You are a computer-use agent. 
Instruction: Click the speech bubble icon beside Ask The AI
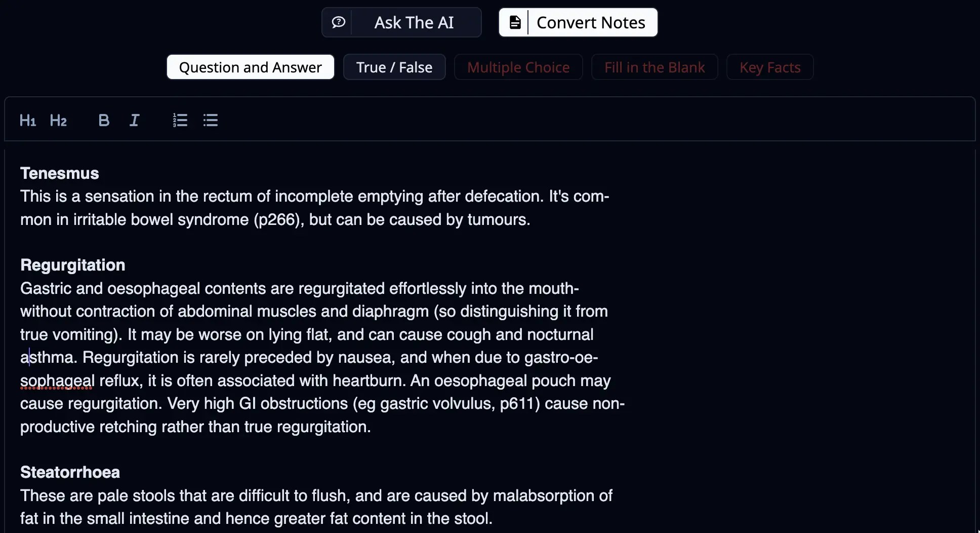[x=338, y=22]
